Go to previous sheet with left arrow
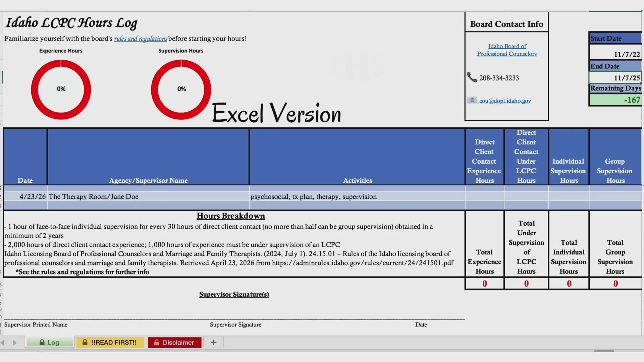644x362 pixels. coord(3,343)
